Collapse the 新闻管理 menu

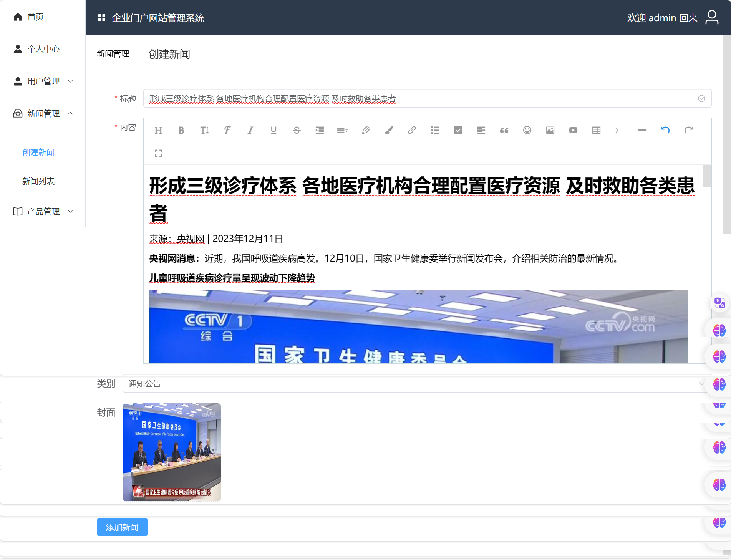[43, 114]
